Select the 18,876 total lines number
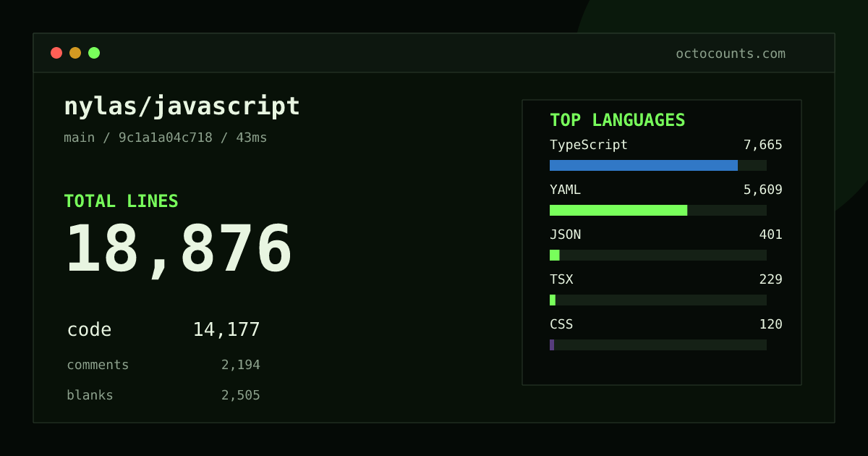Viewport: 868px width, 456px height. click(179, 250)
